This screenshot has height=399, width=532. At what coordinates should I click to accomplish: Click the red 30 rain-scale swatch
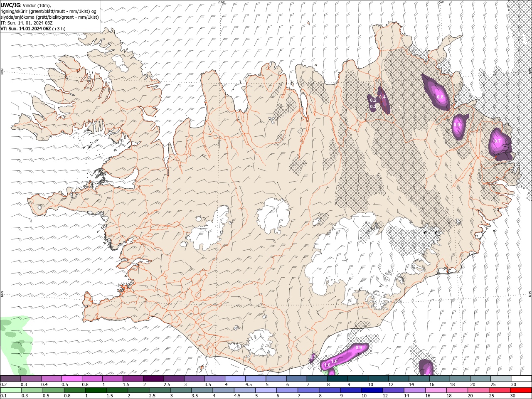[x=521, y=390]
